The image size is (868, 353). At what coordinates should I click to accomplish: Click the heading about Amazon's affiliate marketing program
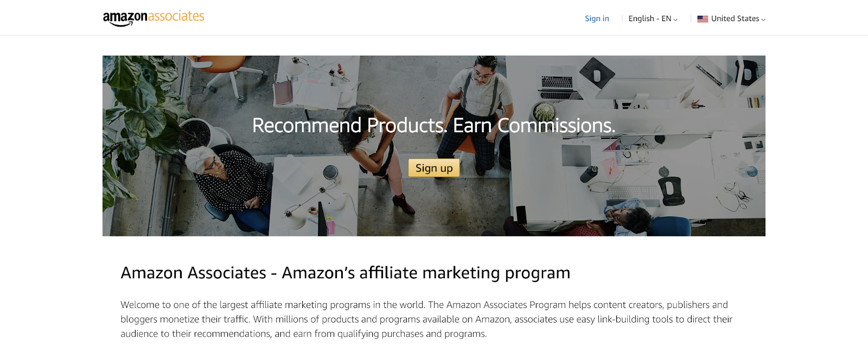pyautogui.click(x=346, y=273)
